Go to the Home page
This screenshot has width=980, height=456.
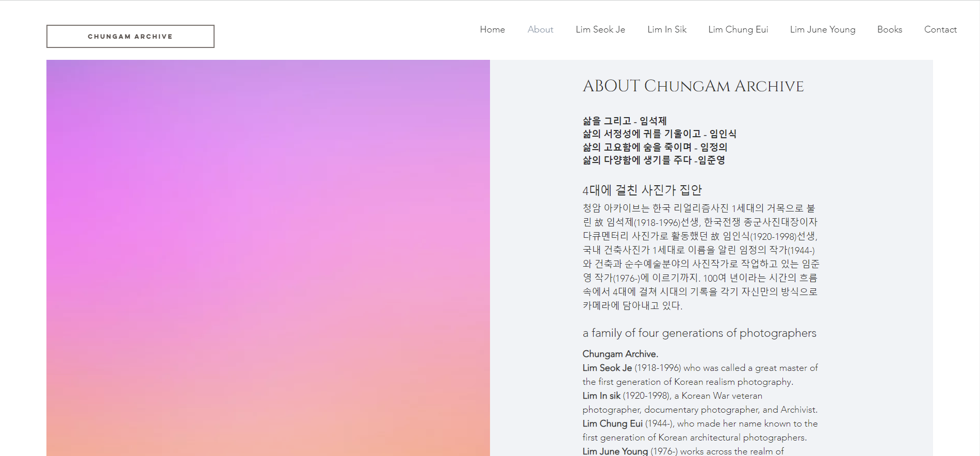pyautogui.click(x=492, y=29)
